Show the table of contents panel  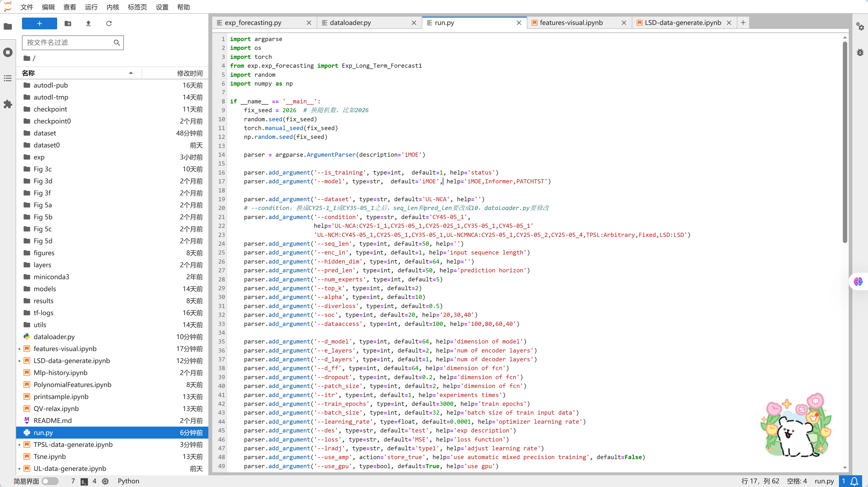(8, 78)
